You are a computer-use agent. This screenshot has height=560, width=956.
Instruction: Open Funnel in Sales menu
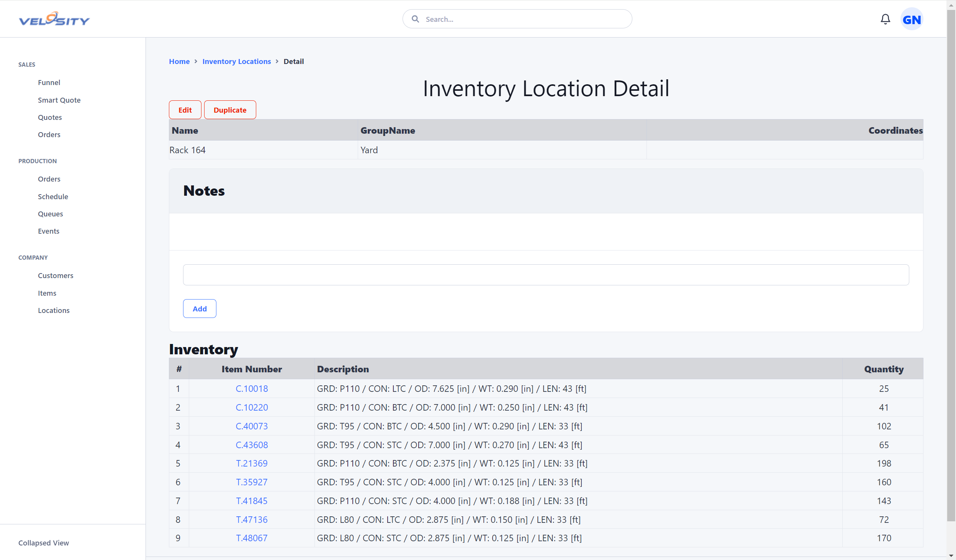pos(49,82)
